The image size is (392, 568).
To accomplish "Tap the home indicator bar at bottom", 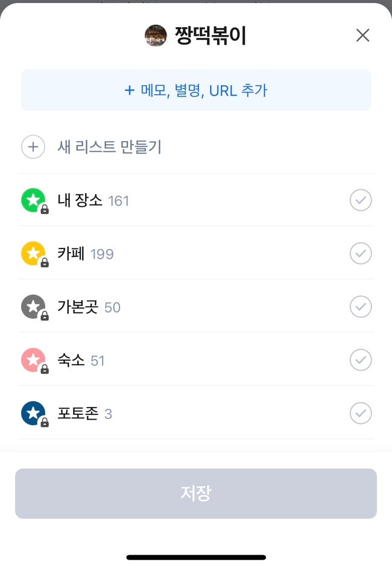I will coord(196,557).
